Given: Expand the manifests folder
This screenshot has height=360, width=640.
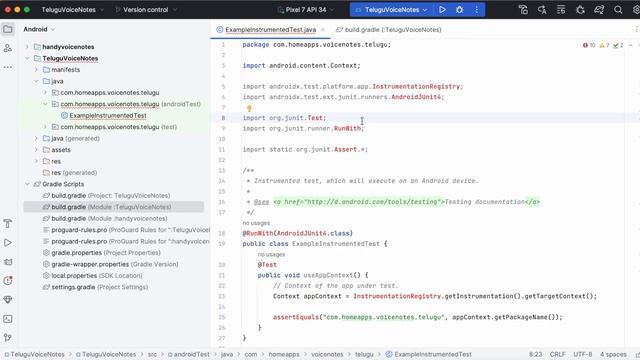Looking at the screenshot, I should tap(36, 70).
